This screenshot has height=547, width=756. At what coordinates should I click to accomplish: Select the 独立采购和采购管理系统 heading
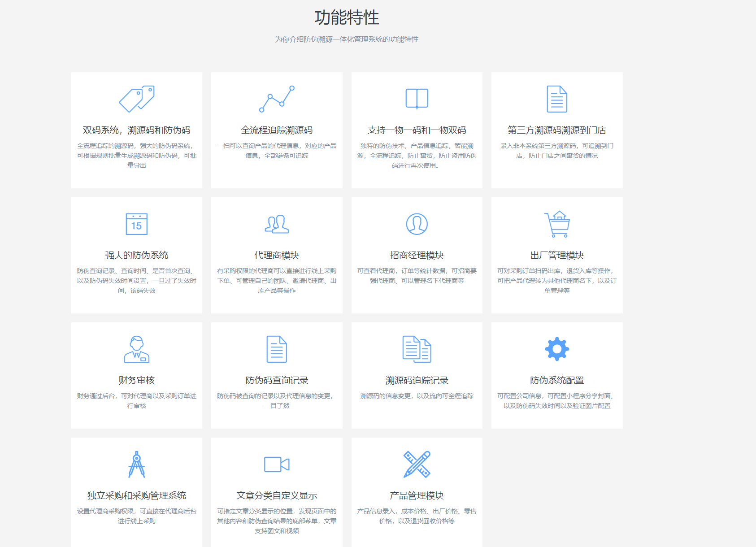point(137,495)
